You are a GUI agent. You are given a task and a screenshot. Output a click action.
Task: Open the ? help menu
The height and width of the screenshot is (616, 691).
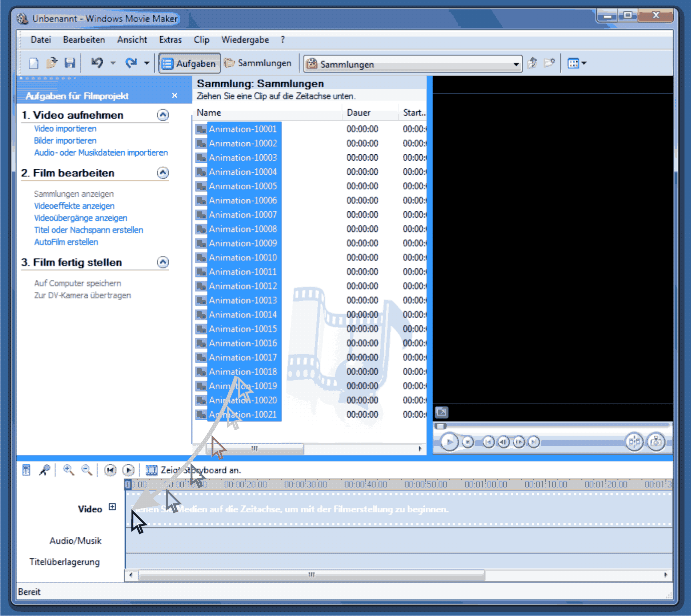(283, 40)
